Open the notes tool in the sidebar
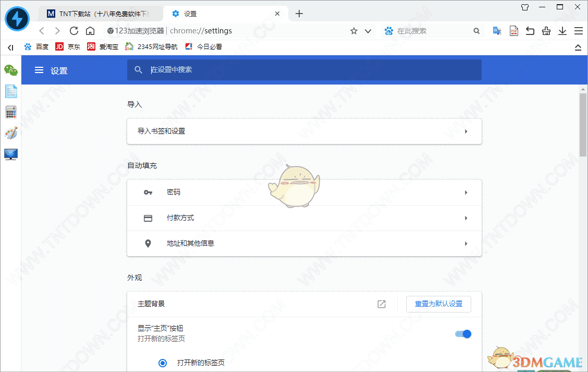 tap(10, 91)
